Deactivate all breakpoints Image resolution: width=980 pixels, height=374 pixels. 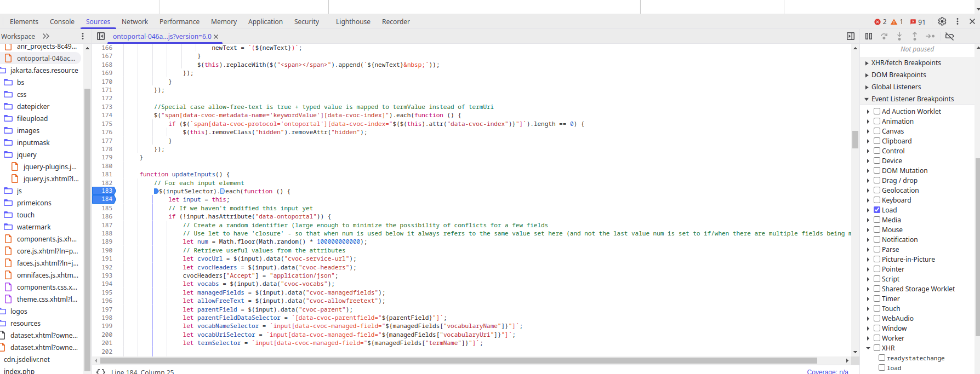[950, 36]
